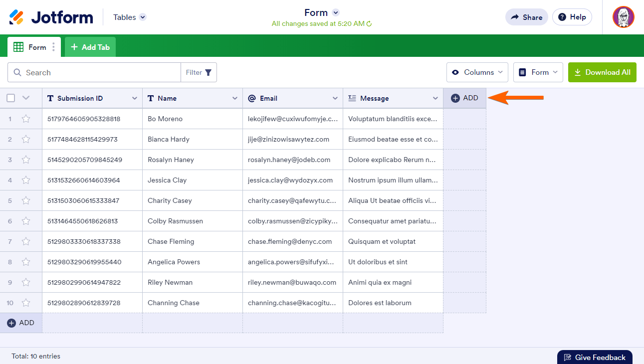Open the Email column header dropdown
The width and height of the screenshot is (644, 364).
(x=335, y=98)
